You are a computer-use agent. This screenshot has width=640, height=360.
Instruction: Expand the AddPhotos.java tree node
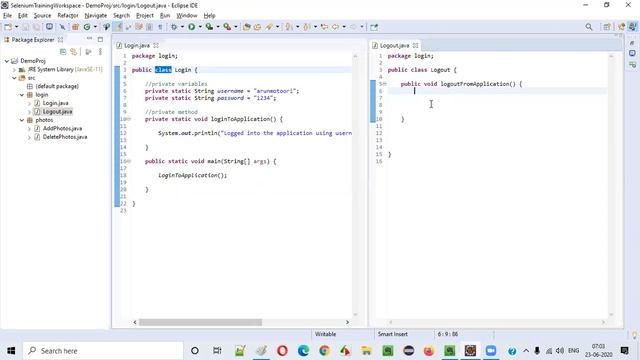(29, 129)
